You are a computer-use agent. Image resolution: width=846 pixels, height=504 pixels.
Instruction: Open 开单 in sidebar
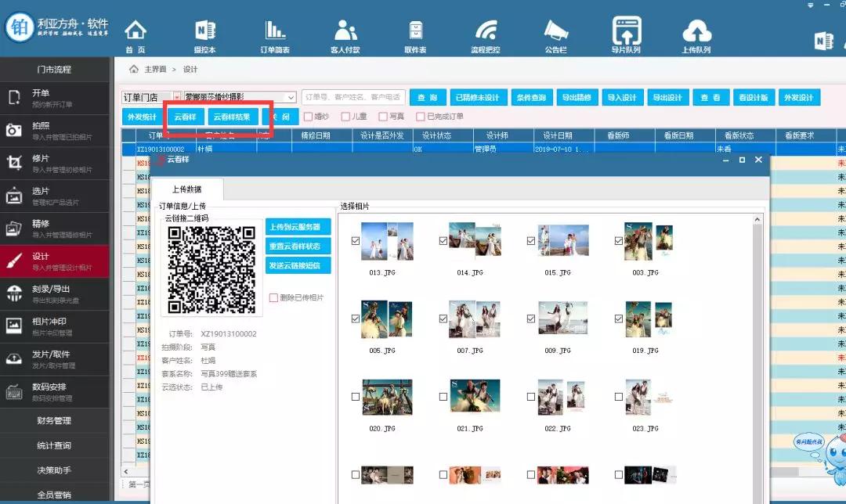[x=54, y=98]
